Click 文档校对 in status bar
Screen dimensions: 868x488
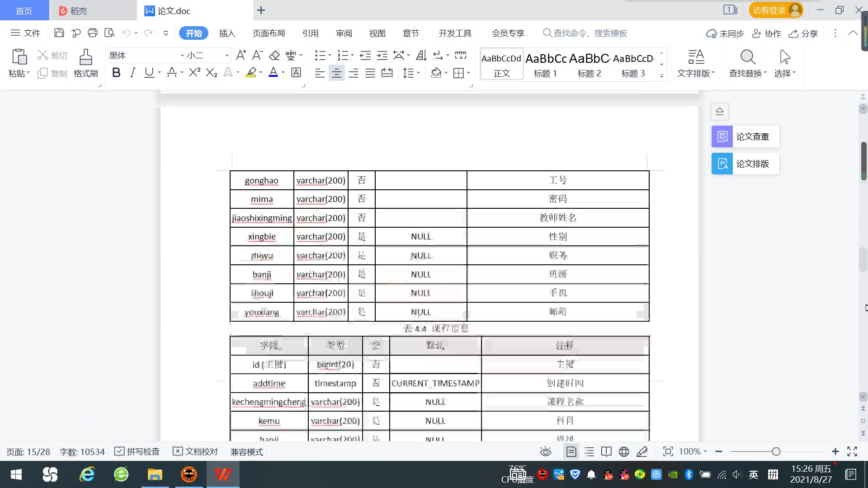[195, 451]
